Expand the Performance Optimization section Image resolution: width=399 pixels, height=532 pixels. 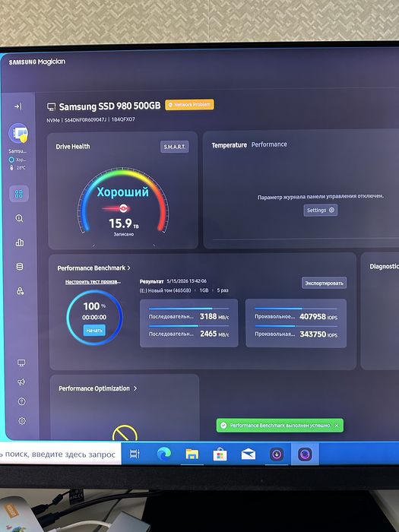tap(98, 388)
